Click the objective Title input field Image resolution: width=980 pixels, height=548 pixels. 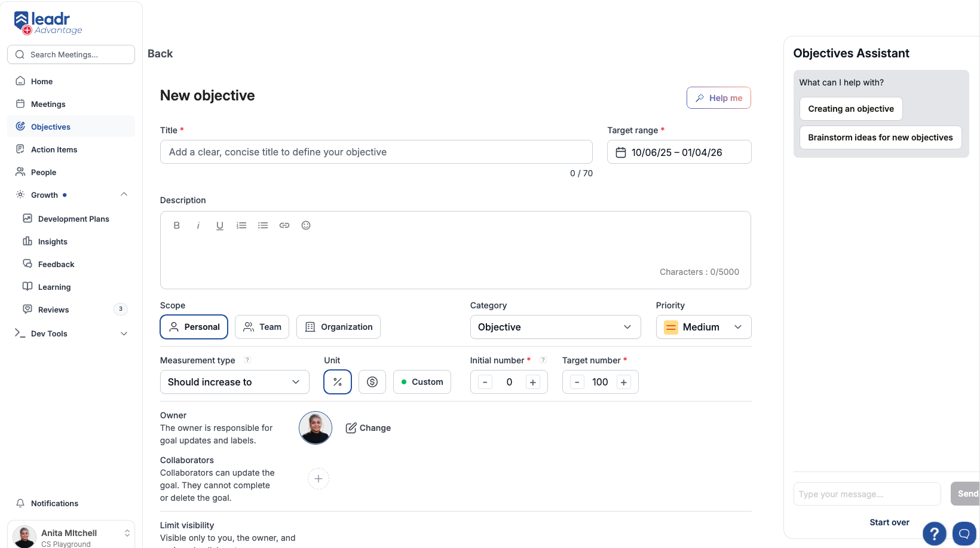click(x=376, y=152)
